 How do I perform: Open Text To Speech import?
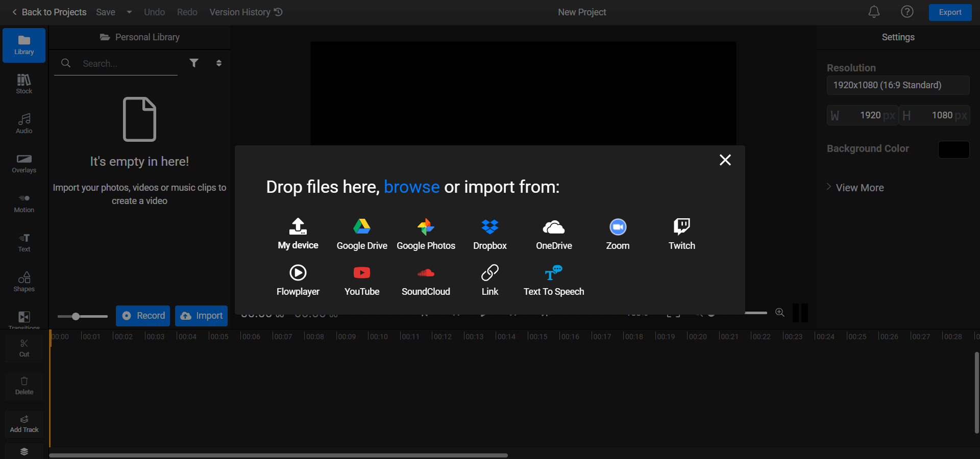554,280
